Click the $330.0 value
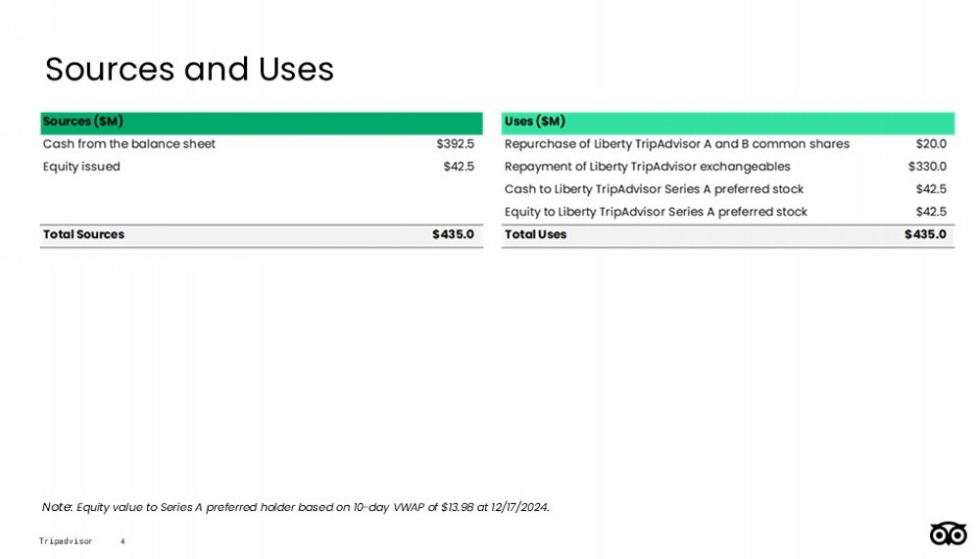Viewport: 980px width, 559px height. click(927, 167)
